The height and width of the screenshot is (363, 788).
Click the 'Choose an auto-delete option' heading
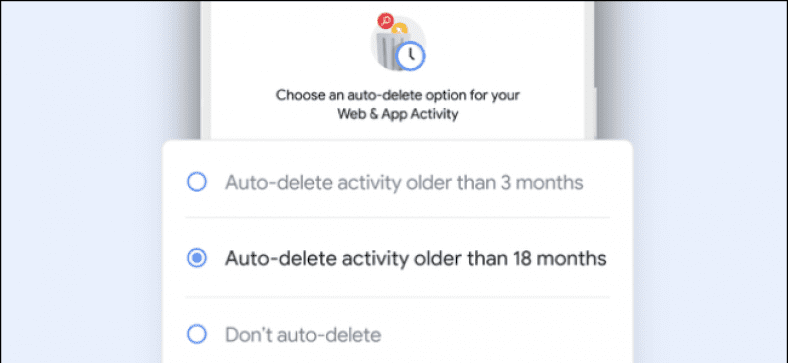[398, 95]
